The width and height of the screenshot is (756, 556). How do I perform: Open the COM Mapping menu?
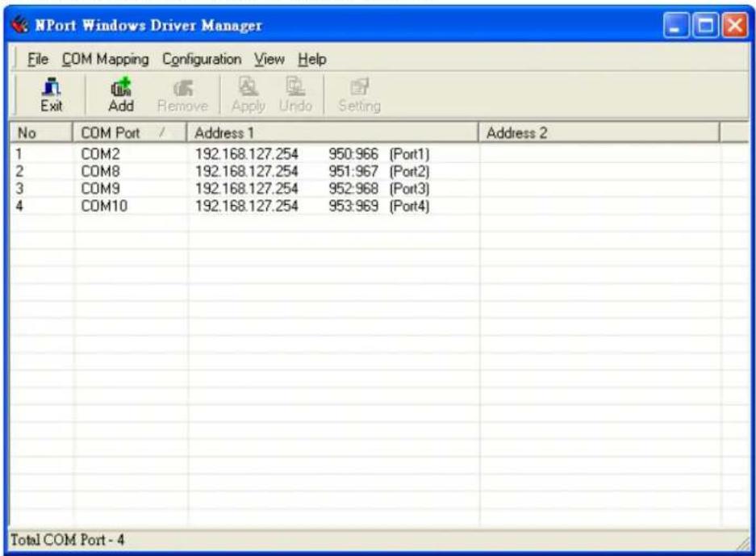[x=105, y=60]
